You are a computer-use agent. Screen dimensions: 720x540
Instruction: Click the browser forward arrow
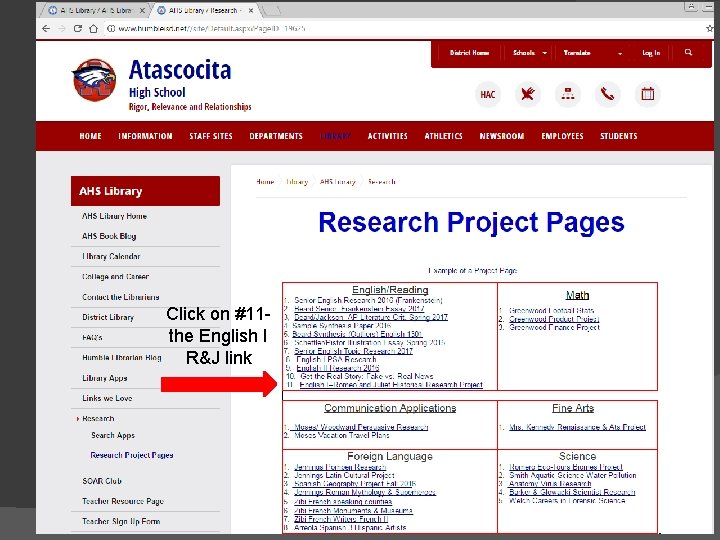pyautogui.click(x=62, y=28)
